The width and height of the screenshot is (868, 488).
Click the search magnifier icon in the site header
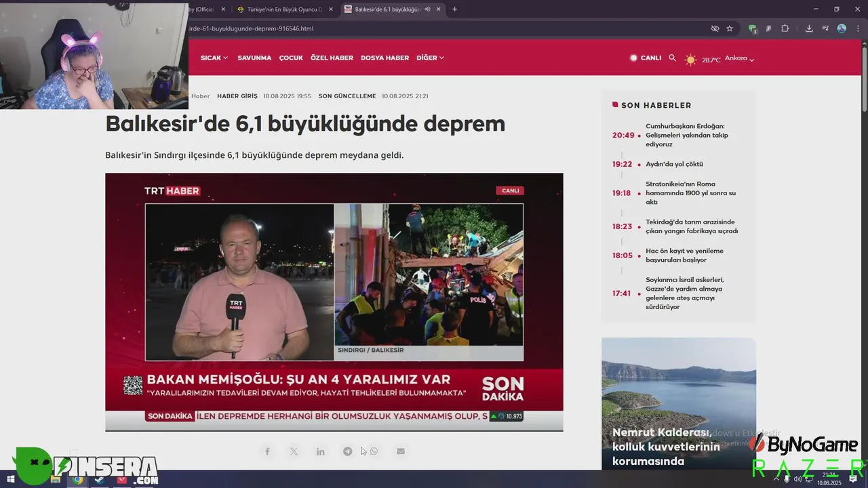(x=672, y=58)
